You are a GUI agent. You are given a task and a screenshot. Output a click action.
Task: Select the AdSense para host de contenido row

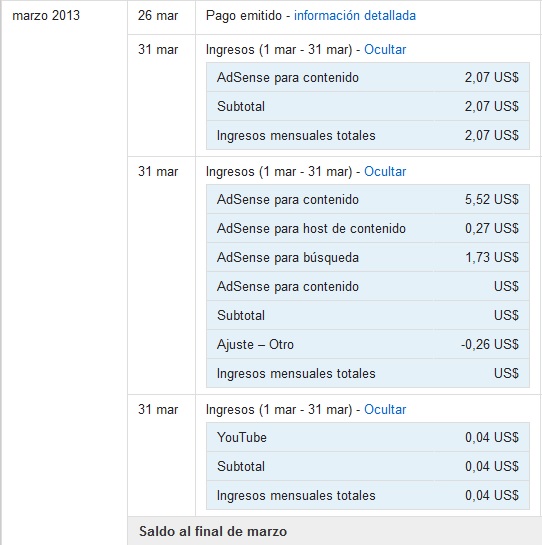coord(368,228)
